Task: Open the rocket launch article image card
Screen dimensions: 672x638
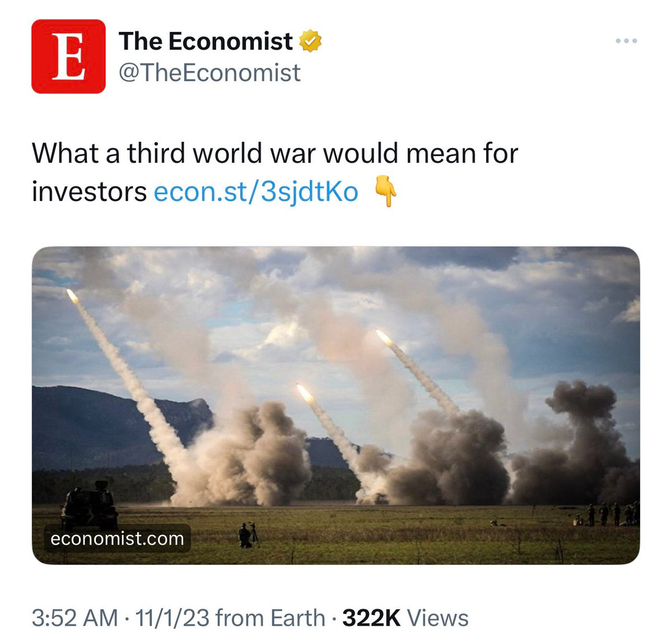Action: [336, 406]
